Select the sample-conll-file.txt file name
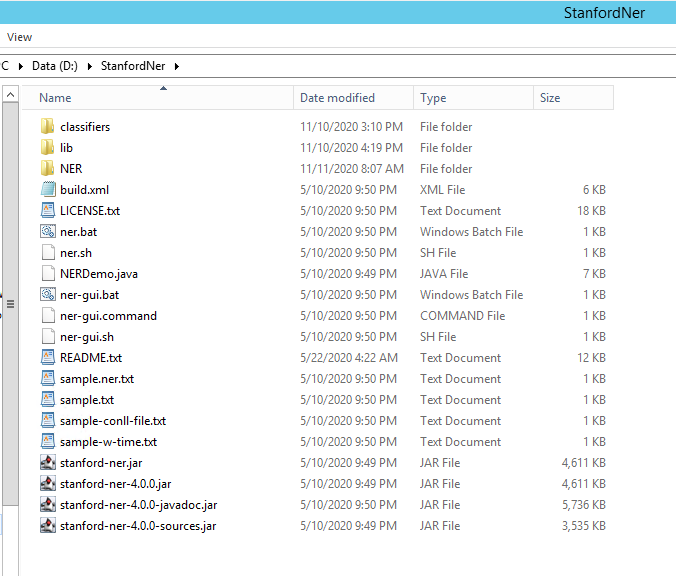Image resolution: width=676 pixels, height=576 pixels. (x=112, y=421)
